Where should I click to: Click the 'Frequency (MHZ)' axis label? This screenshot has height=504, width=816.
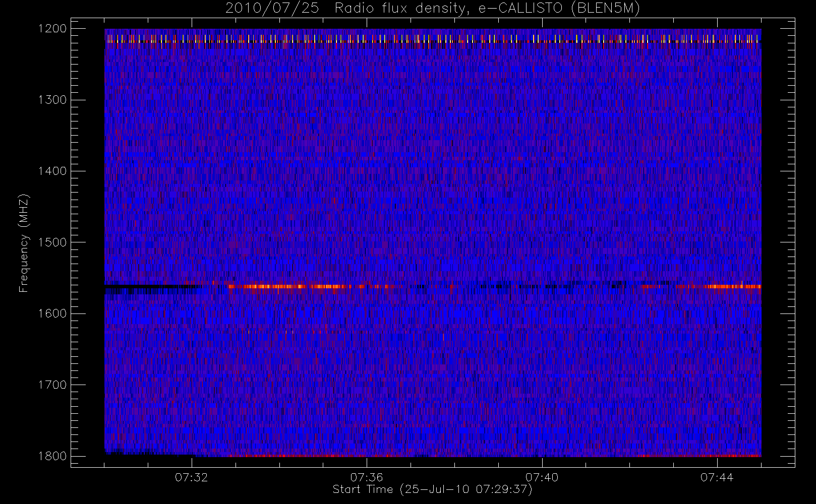[x=23, y=243]
